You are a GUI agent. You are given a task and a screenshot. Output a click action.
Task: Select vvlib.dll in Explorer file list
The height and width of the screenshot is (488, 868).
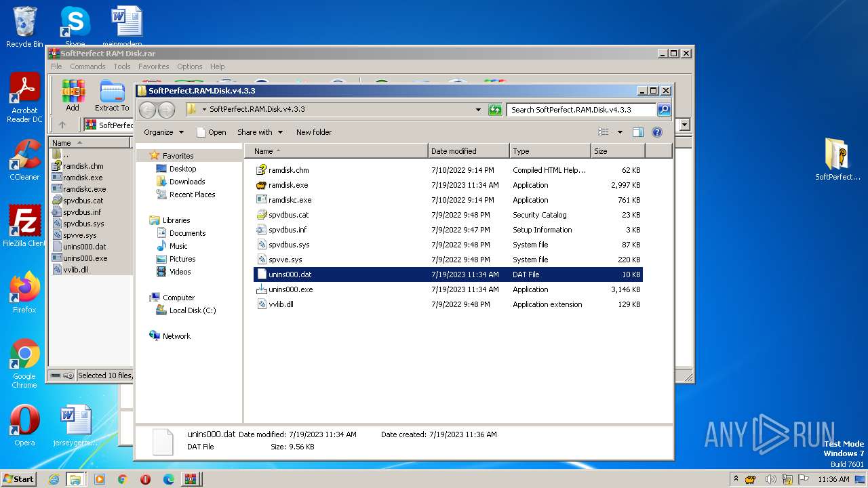(x=448, y=304)
